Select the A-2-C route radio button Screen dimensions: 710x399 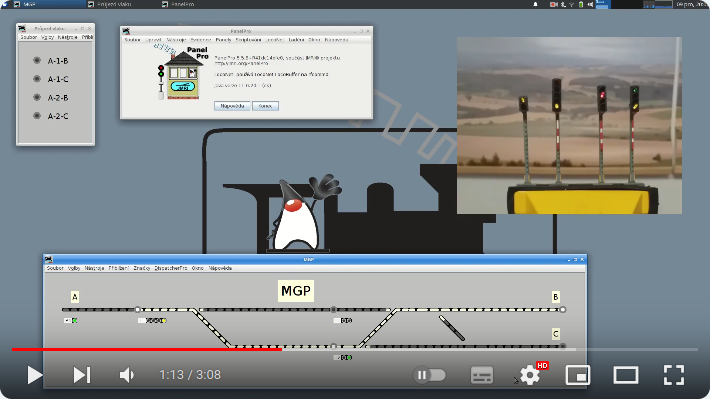click(x=37, y=115)
